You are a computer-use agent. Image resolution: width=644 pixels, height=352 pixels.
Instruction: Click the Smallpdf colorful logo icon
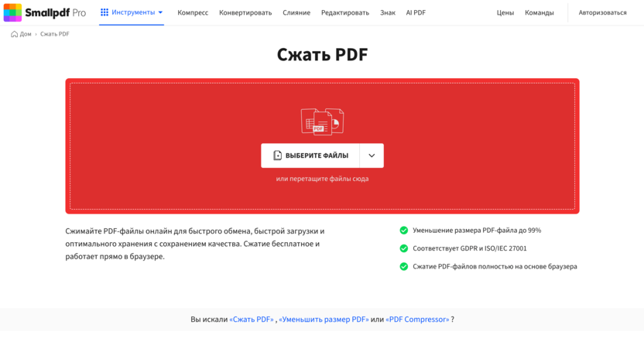coord(12,12)
